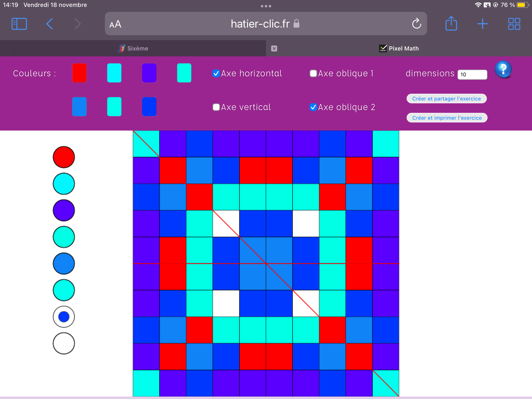532x399 pixels.
Task: Click Créer et imprimer l'exercice
Action: pyautogui.click(x=447, y=118)
